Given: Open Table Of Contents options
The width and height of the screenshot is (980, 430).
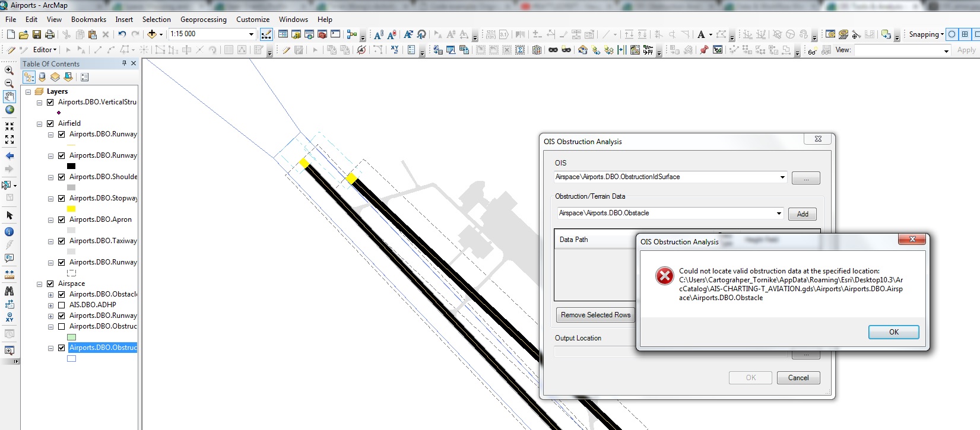Looking at the screenshot, I should point(84,77).
